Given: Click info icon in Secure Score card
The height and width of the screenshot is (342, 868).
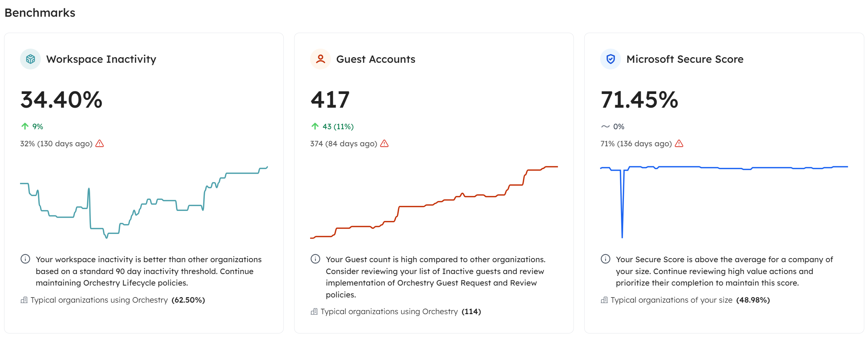Looking at the screenshot, I should [x=605, y=259].
